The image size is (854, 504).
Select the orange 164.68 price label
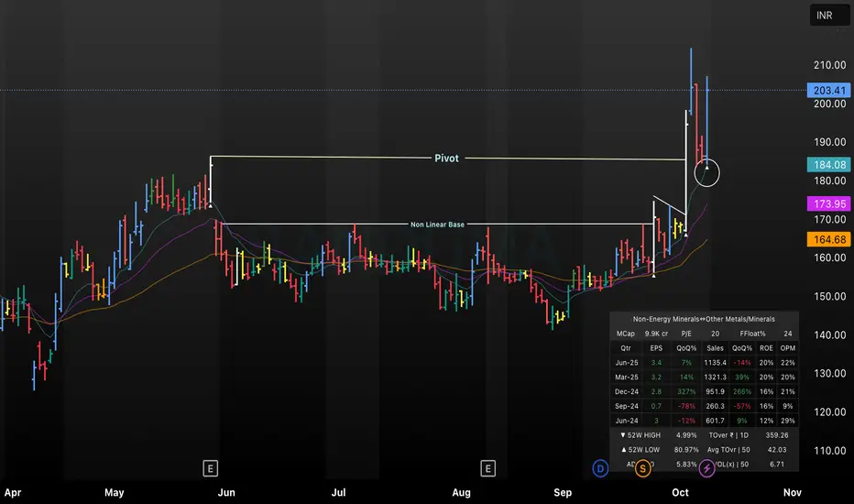829,239
